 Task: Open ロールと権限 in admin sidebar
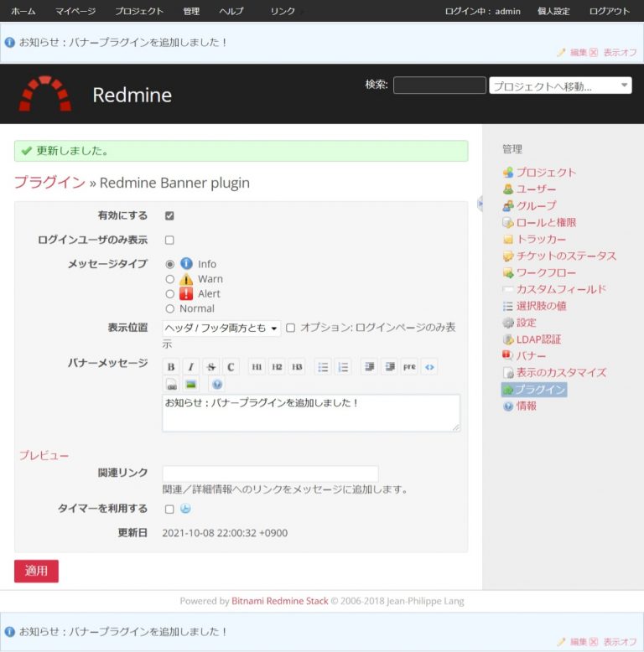pyautogui.click(x=546, y=222)
